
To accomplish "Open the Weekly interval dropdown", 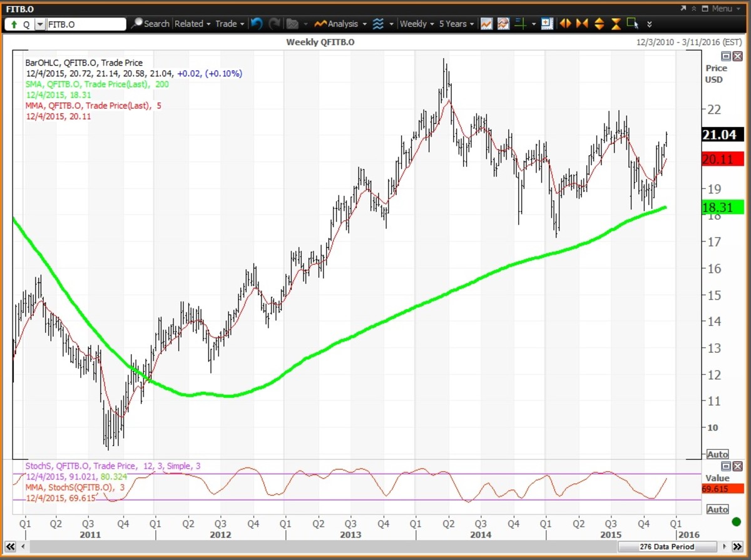I will 417,24.
